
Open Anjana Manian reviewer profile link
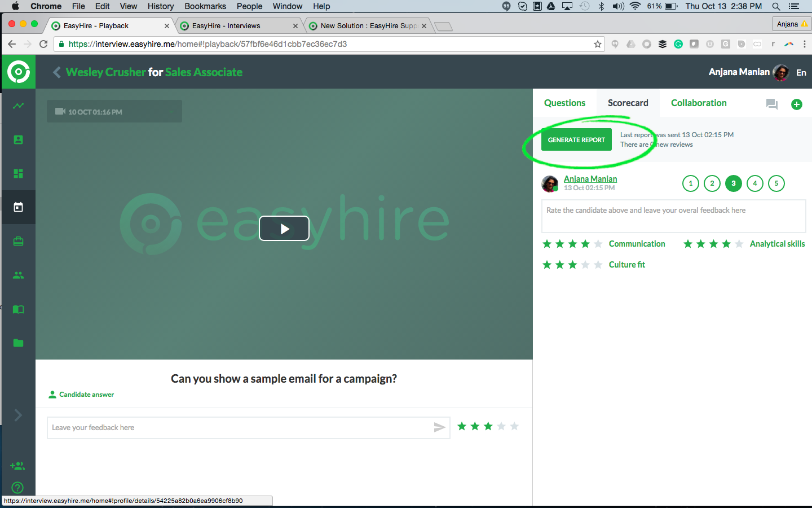coord(590,179)
